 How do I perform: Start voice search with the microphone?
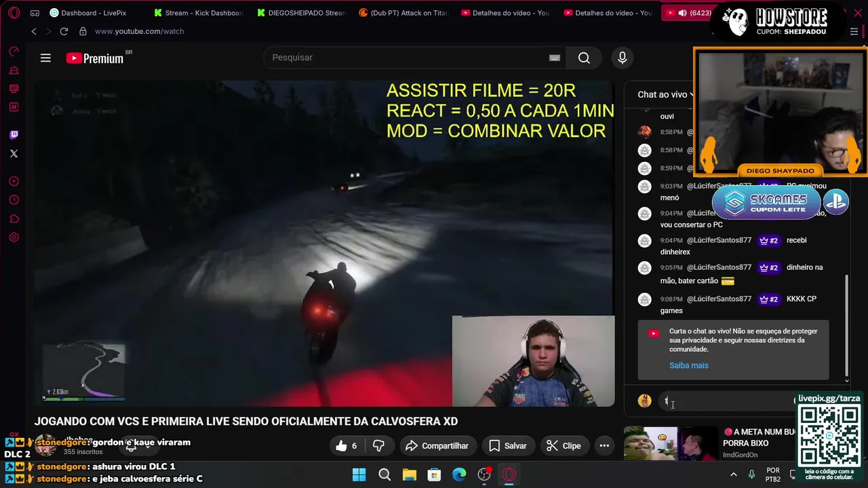[623, 58]
